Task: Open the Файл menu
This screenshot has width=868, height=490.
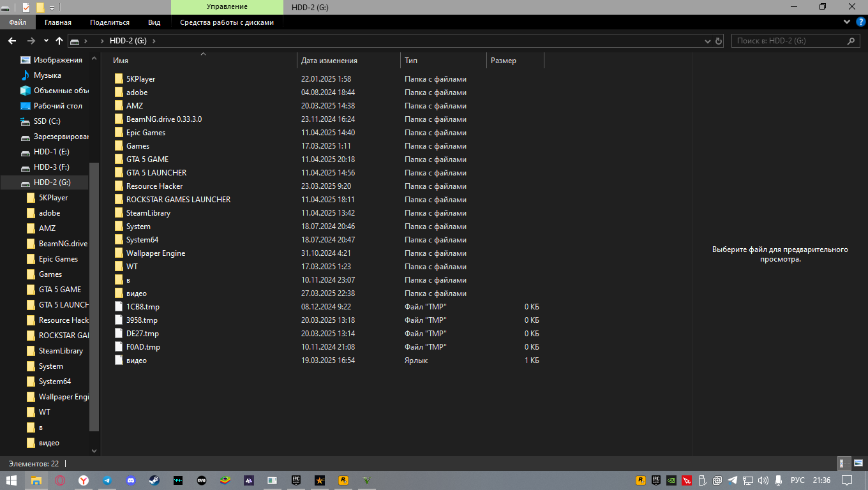Action: click(18, 22)
